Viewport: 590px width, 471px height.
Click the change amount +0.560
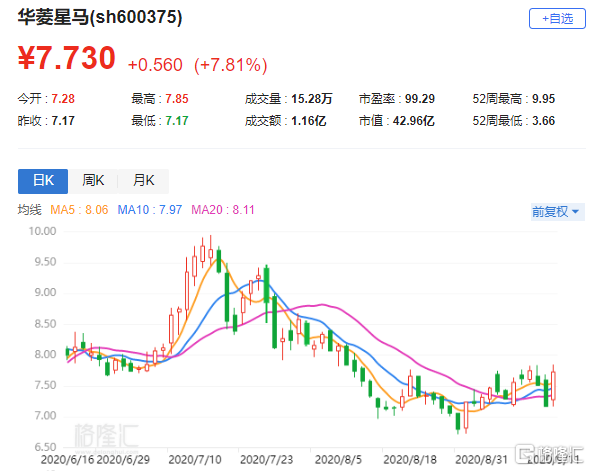tap(155, 65)
